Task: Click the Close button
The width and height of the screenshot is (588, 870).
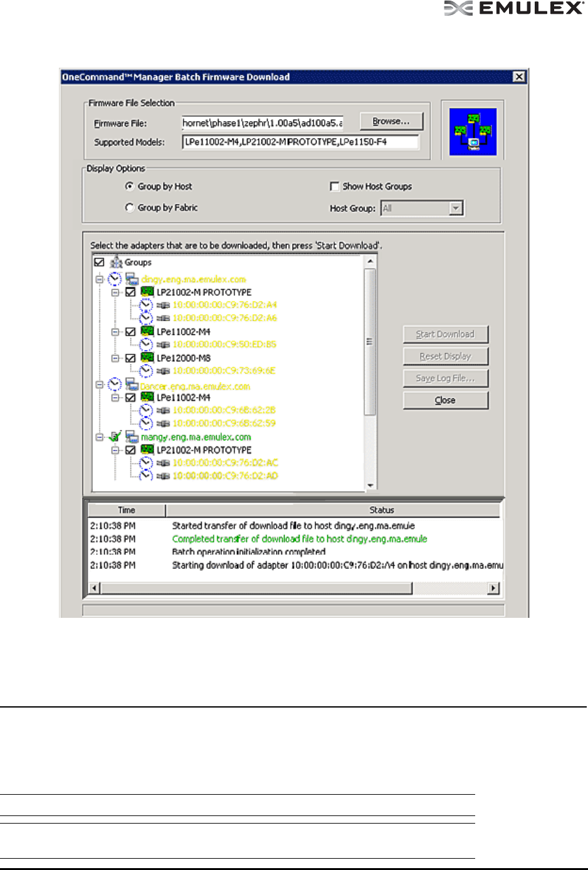Action: tap(445, 400)
